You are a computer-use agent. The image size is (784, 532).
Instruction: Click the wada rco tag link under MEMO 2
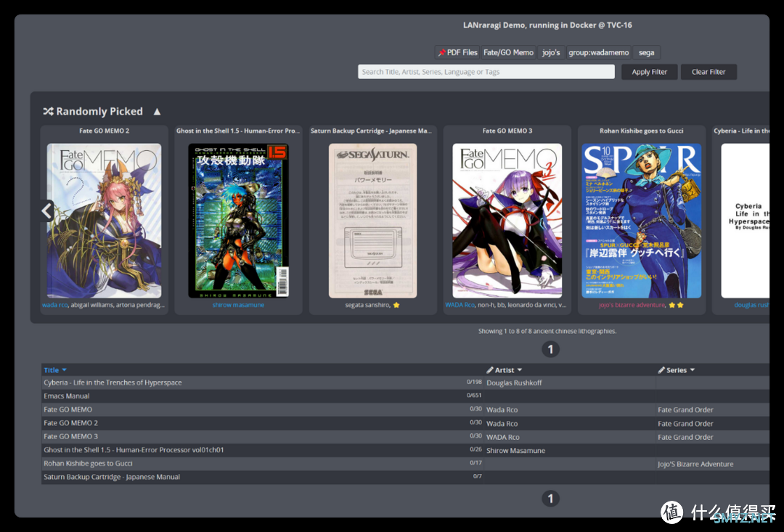pos(54,305)
